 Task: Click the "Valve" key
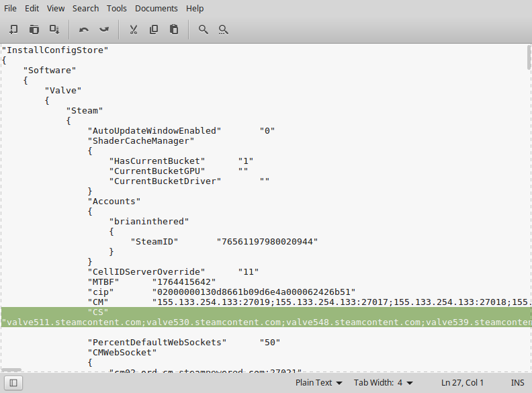tap(63, 91)
